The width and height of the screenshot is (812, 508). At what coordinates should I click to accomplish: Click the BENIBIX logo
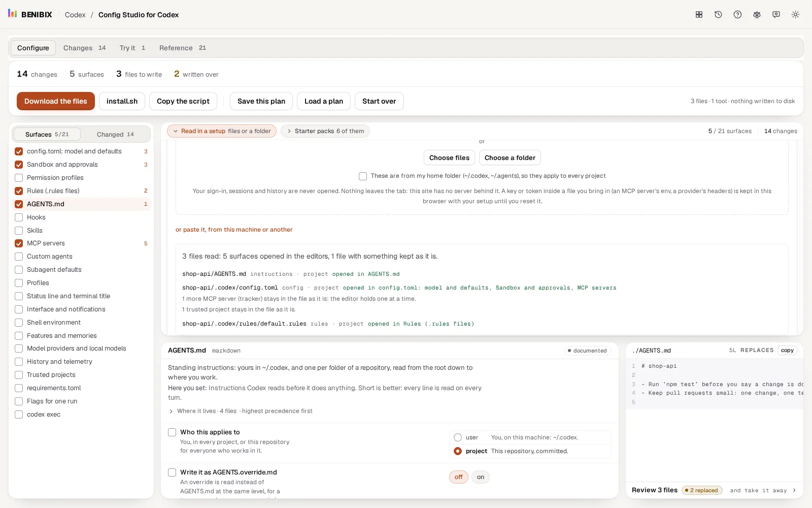(x=30, y=14)
